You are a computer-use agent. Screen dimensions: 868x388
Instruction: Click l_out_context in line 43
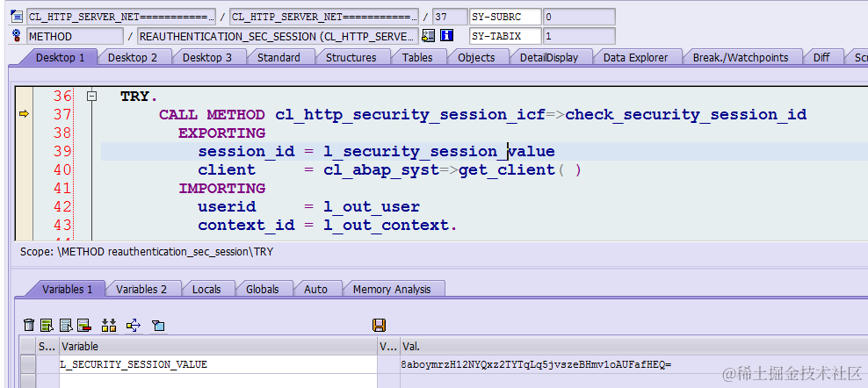click(388, 226)
